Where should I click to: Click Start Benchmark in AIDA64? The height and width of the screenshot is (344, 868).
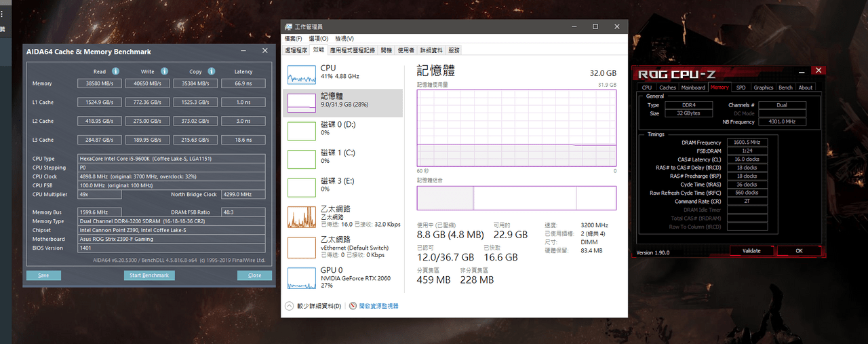[x=149, y=275]
